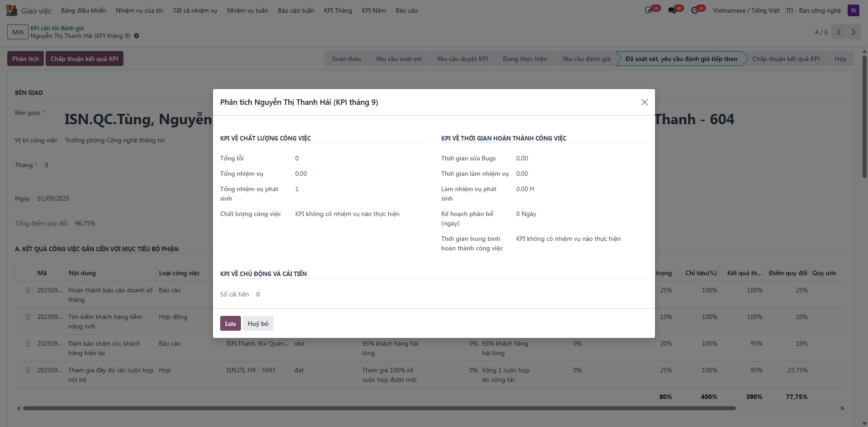
Task: Click the Giao việc app logo icon
Action: pyautogui.click(x=11, y=10)
